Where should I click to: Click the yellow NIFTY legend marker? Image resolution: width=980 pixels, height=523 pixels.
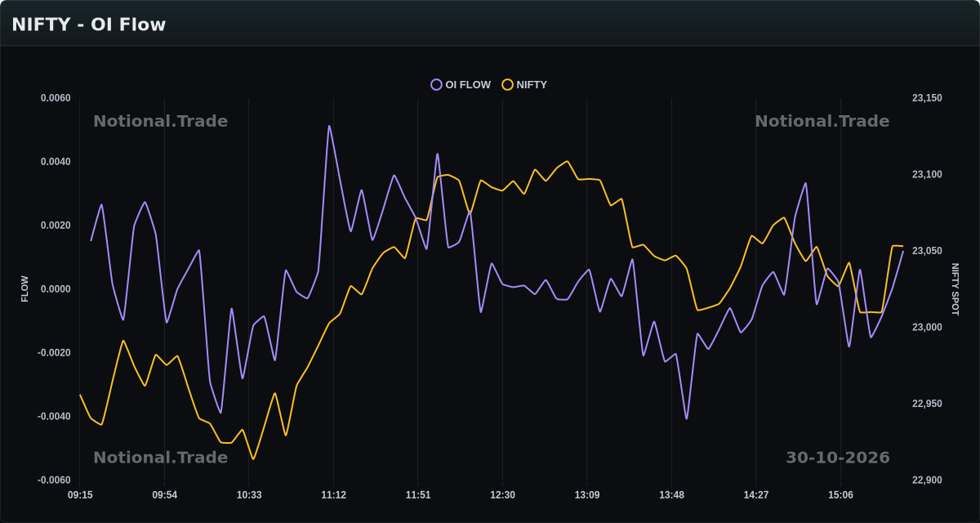(507, 84)
